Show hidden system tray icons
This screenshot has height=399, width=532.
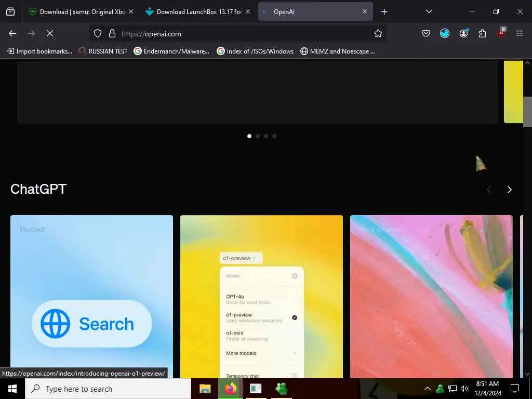pyautogui.click(x=428, y=389)
